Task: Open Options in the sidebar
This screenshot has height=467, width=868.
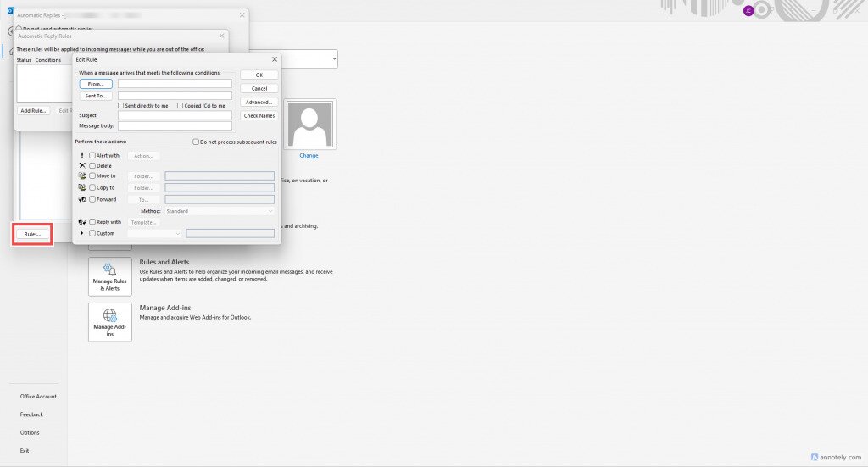Action: click(30, 433)
